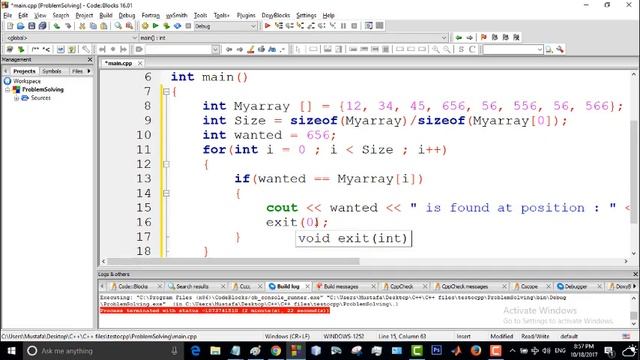Open the wxSmith menu
This screenshot has height=360, width=640.
pyautogui.click(x=177, y=15)
